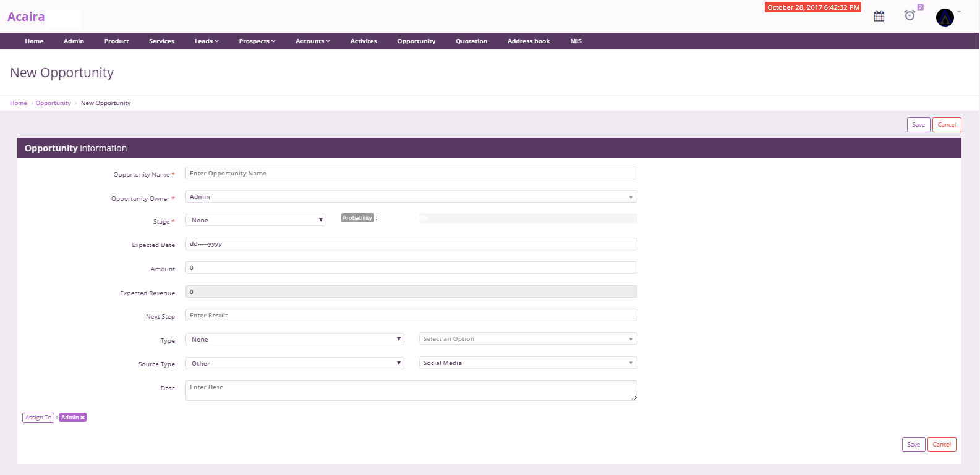The image size is (980, 475).
Task: Click into the Desc text area
Action: click(x=411, y=390)
